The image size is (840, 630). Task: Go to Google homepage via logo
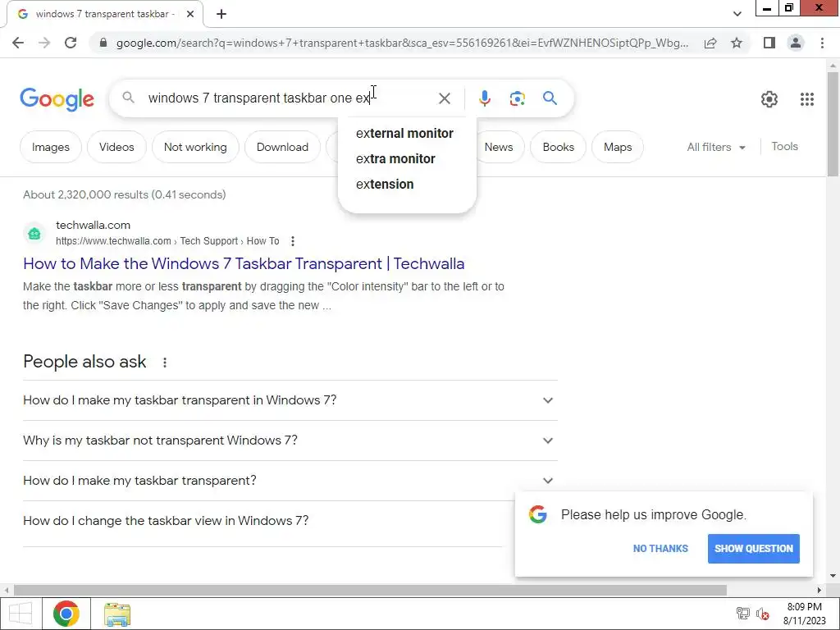(x=57, y=99)
